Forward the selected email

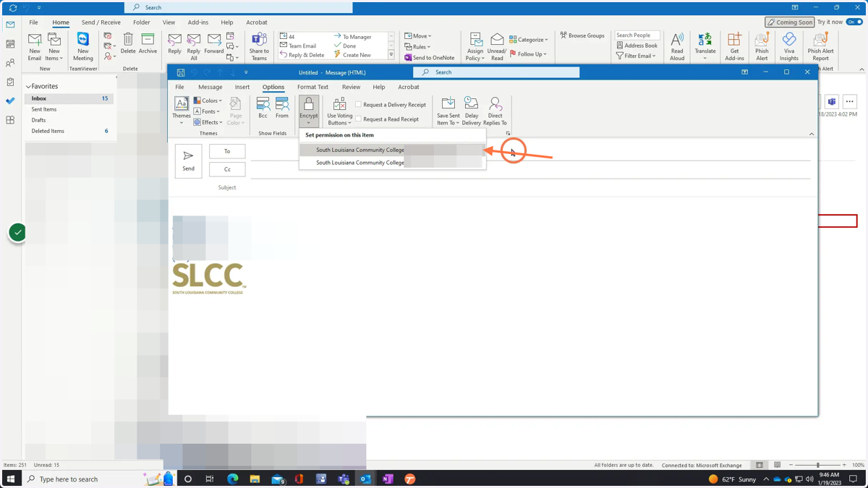(x=214, y=43)
